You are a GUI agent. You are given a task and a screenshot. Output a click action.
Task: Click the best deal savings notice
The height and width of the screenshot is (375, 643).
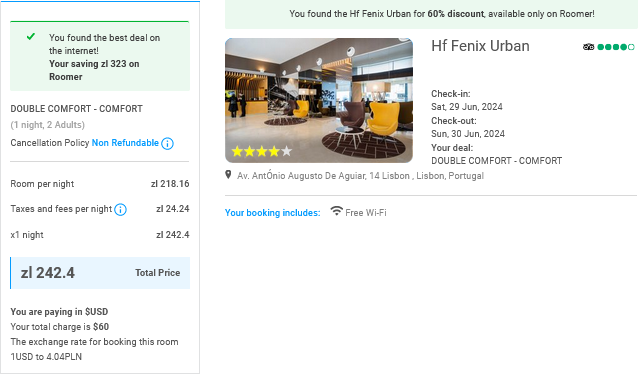point(100,56)
